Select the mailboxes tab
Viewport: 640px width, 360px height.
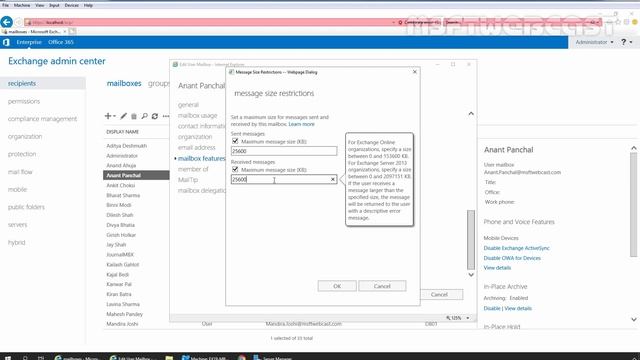124,83
